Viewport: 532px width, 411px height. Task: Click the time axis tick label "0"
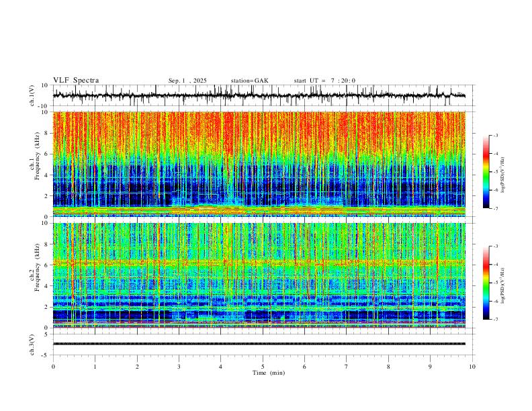click(53, 367)
